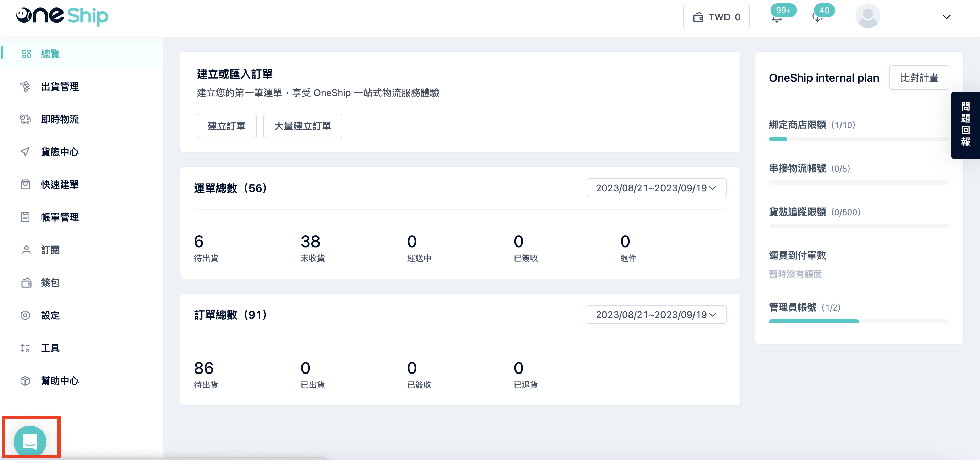The width and height of the screenshot is (980, 460).
Task: Click the 已簽收 waybill count
Action: [x=526, y=248]
